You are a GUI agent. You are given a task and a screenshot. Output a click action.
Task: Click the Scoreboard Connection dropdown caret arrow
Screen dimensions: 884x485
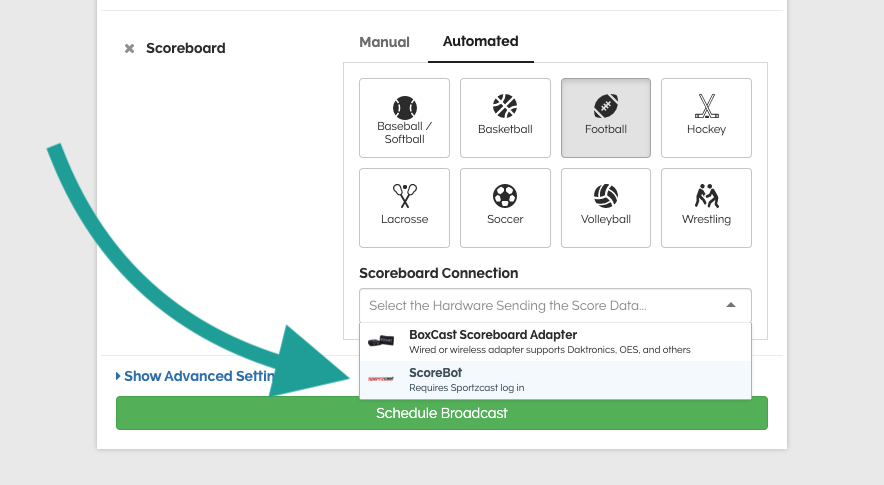tap(731, 305)
